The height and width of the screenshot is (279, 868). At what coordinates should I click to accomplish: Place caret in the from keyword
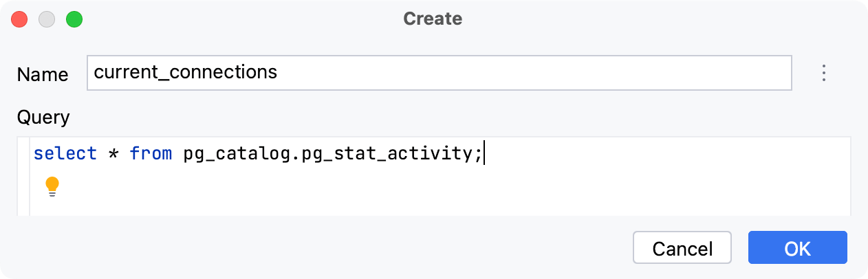click(x=151, y=154)
